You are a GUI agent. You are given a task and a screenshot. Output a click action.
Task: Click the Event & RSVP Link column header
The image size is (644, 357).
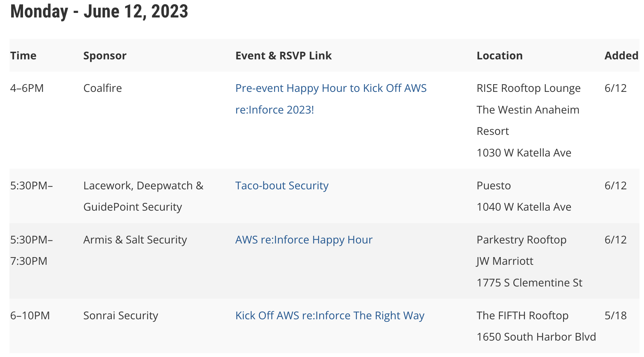tap(283, 56)
